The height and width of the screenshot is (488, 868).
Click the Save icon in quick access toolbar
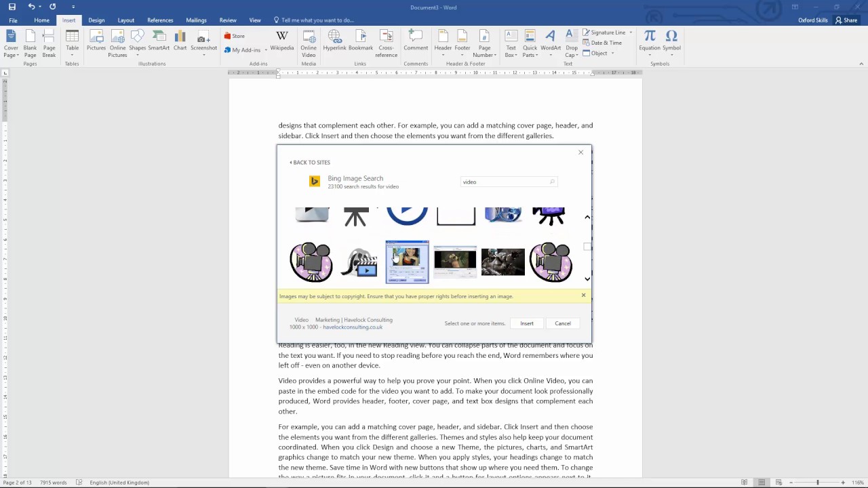pyautogui.click(x=12, y=7)
